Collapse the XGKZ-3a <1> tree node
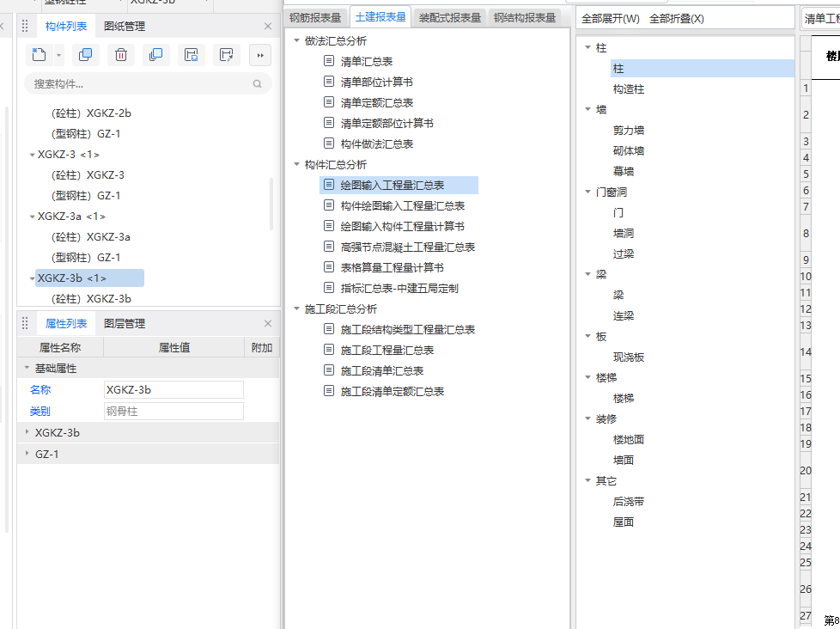The image size is (840, 629). pyautogui.click(x=32, y=217)
